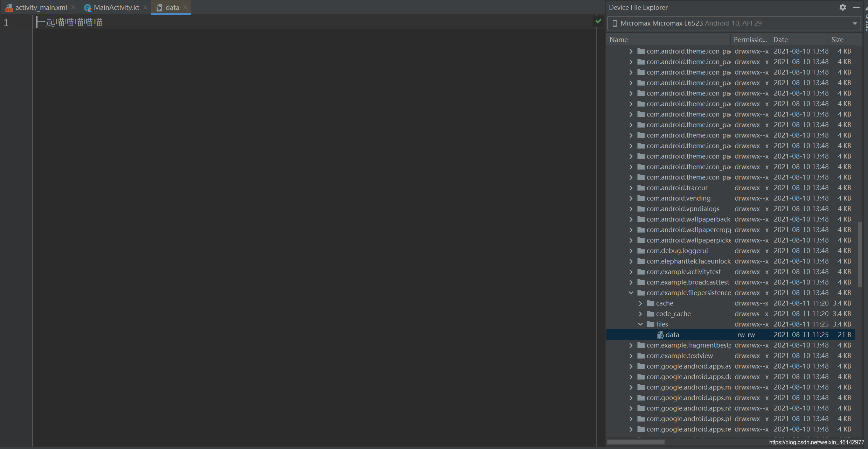Click the device phone icon in selector
868x449 pixels.
[614, 23]
